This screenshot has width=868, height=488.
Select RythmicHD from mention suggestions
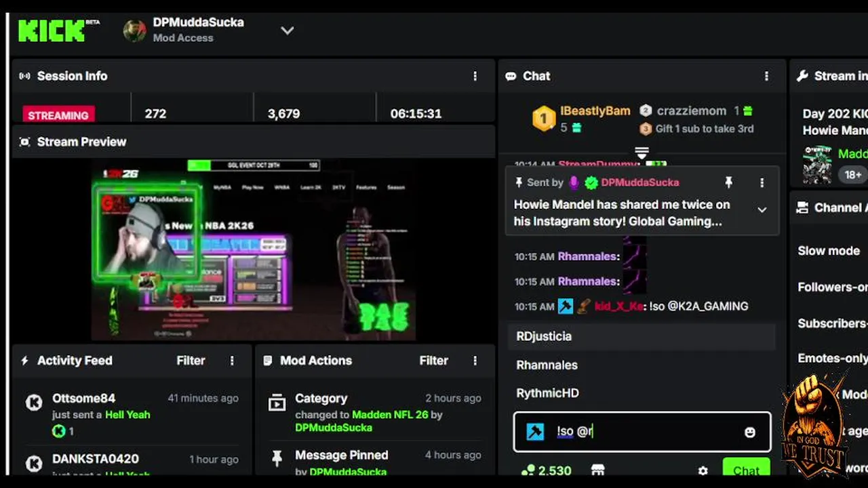(x=642, y=393)
